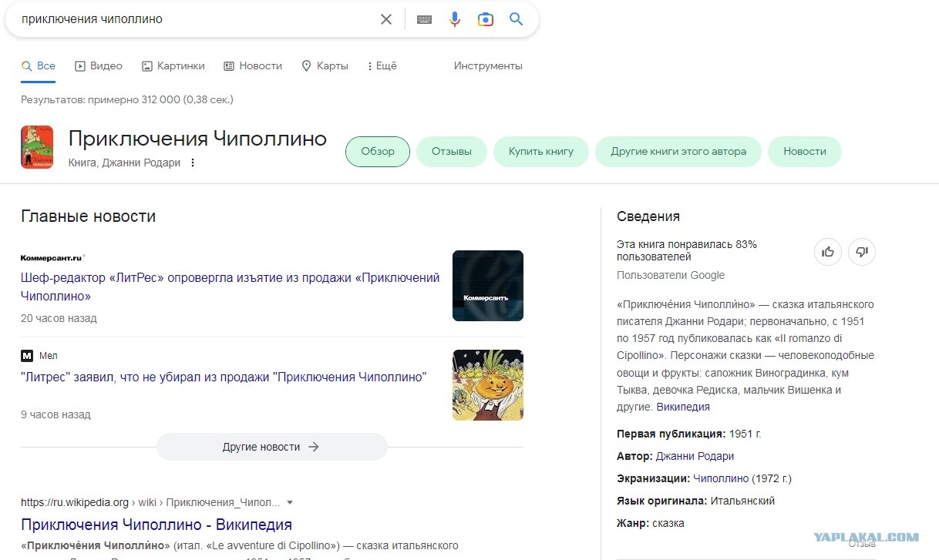The height and width of the screenshot is (560, 939).
Task: Click the Коммерсантъ.ru source logo
Action: (53, 258)
